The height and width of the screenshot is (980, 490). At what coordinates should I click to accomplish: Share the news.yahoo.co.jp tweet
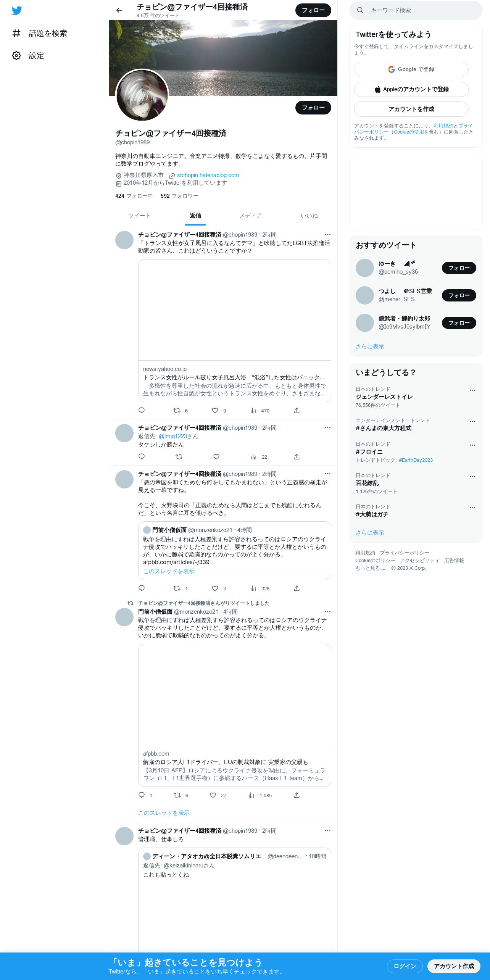[297, 410]
